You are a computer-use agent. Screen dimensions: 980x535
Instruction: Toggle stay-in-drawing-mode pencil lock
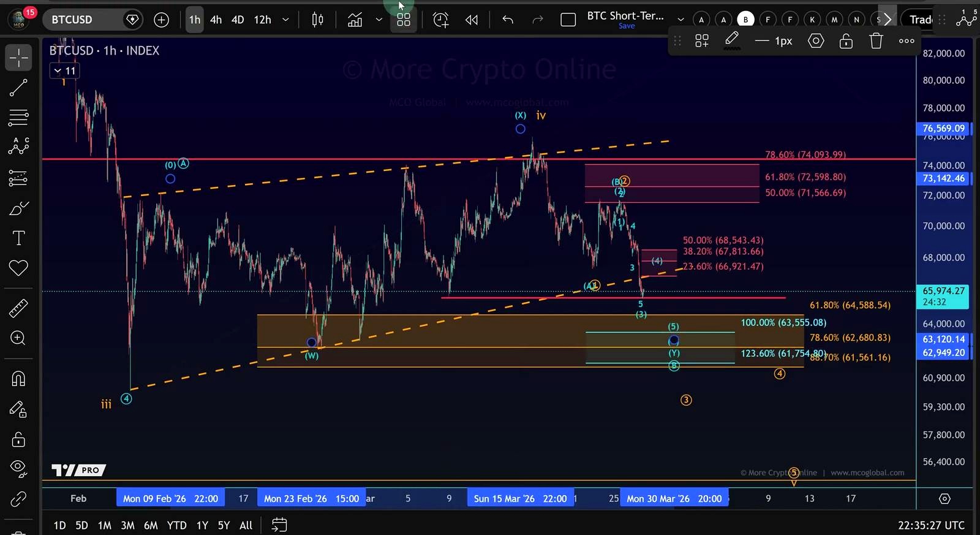click(18, 409)
